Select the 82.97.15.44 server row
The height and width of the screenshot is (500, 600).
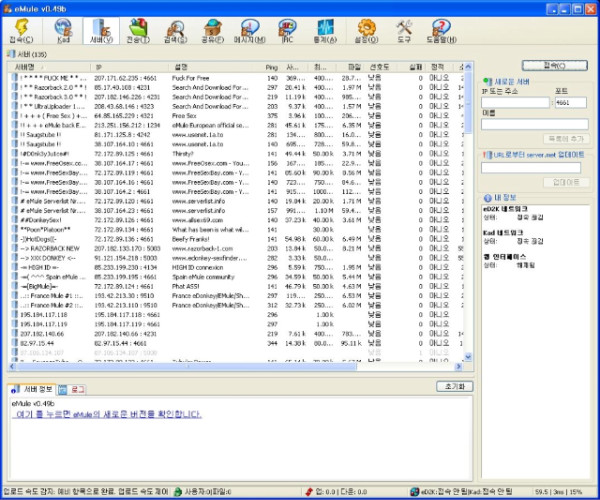tap(236, 343)
